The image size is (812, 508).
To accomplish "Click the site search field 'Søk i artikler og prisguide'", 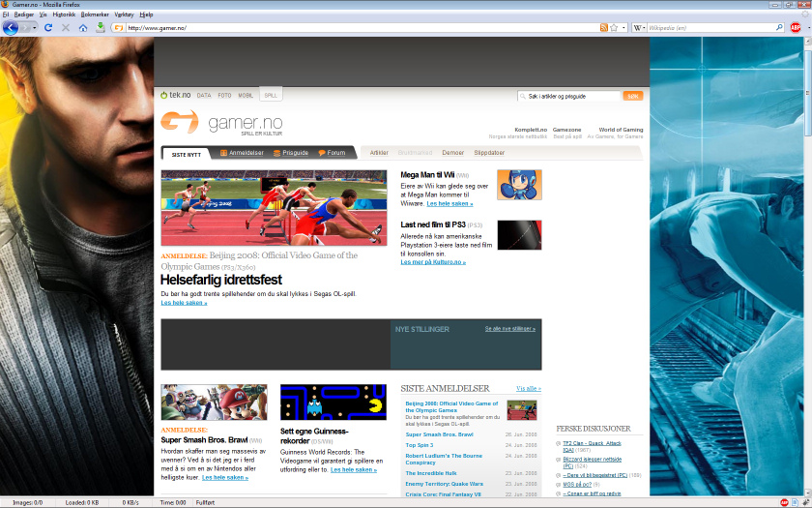I will [568, 97].
